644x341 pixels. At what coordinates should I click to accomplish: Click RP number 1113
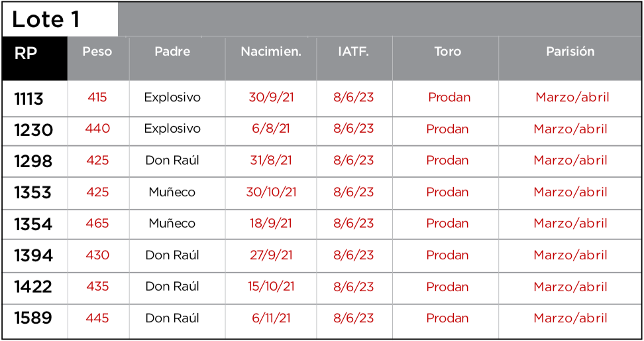tap(29, 99)
